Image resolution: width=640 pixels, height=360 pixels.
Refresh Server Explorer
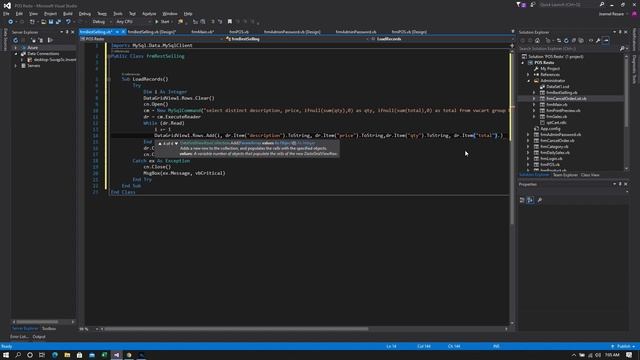(16, 40)
